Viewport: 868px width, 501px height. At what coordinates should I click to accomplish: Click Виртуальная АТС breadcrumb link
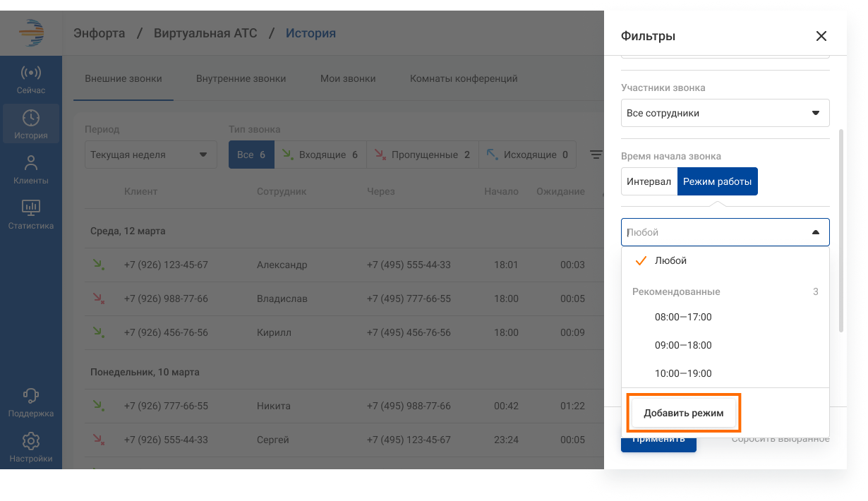pyautogui.click(x=205, y=33)
